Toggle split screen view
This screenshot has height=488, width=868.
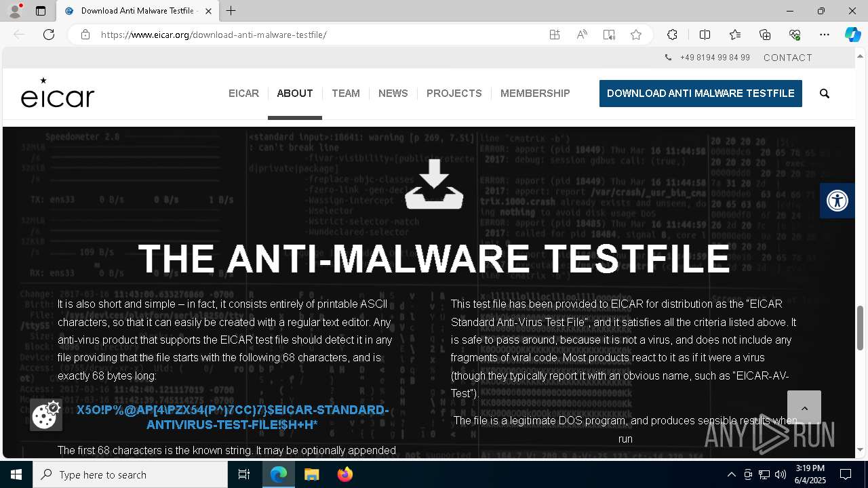[705, 35]
